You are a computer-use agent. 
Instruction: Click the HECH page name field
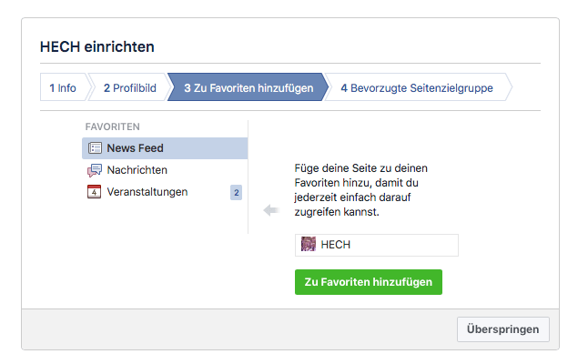[x=377, y=245]
